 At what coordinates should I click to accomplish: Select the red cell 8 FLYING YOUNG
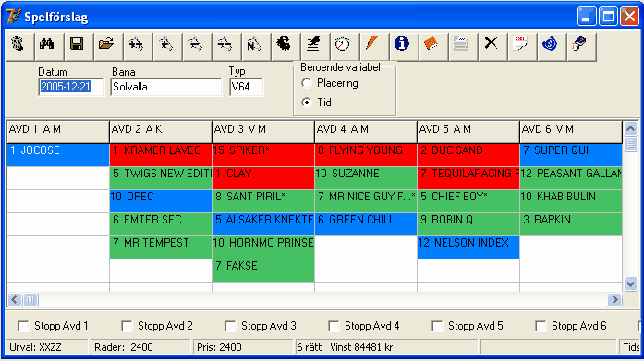pyautogui.click(x=366, y=155)
